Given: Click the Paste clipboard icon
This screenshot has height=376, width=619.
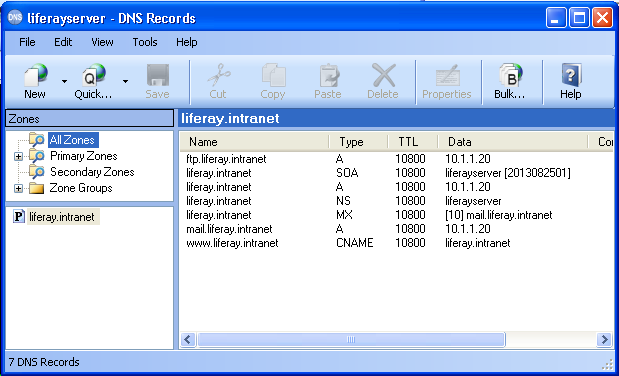Looking at the screenshot, I should [328, 75].
